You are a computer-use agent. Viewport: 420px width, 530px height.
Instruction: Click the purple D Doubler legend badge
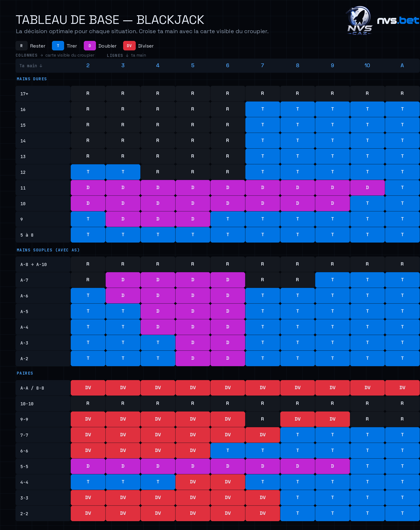[x=90, y=46]
